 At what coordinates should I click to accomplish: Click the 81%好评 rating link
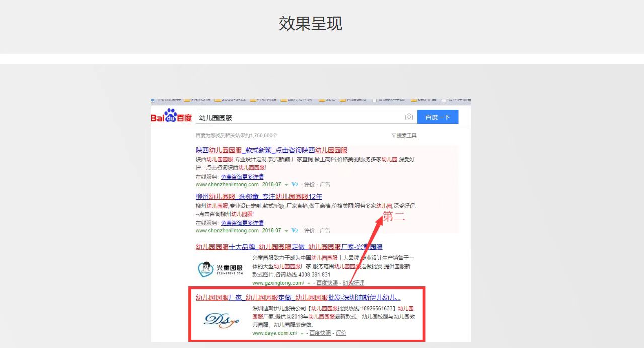pos(353,283)
